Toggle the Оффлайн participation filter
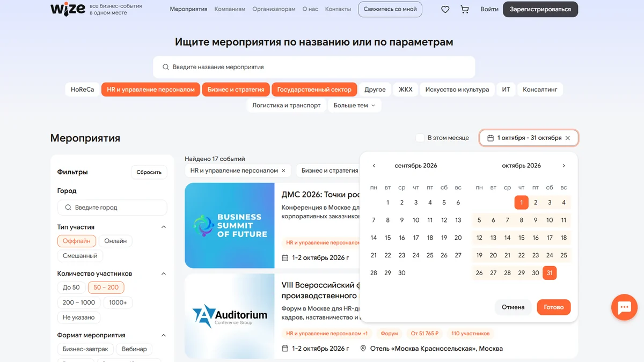The height and width of the screenshot is (362, 644). point(77,241)
